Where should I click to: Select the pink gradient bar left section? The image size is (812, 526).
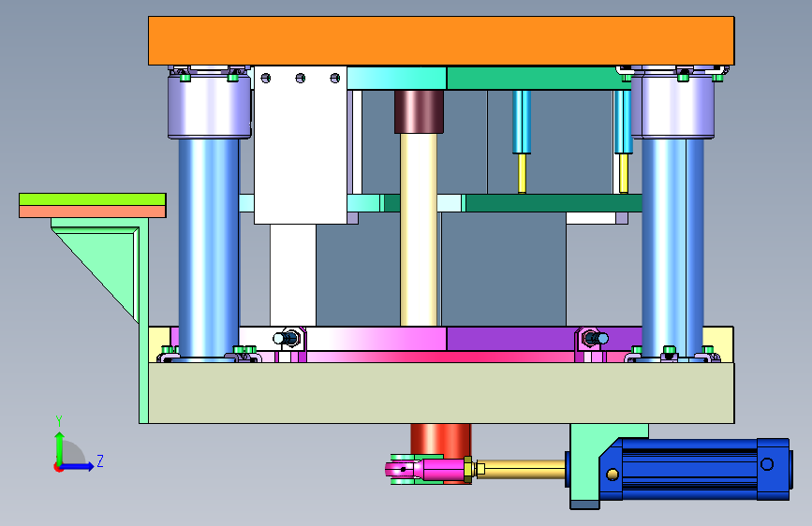click(x=376, y=339)
